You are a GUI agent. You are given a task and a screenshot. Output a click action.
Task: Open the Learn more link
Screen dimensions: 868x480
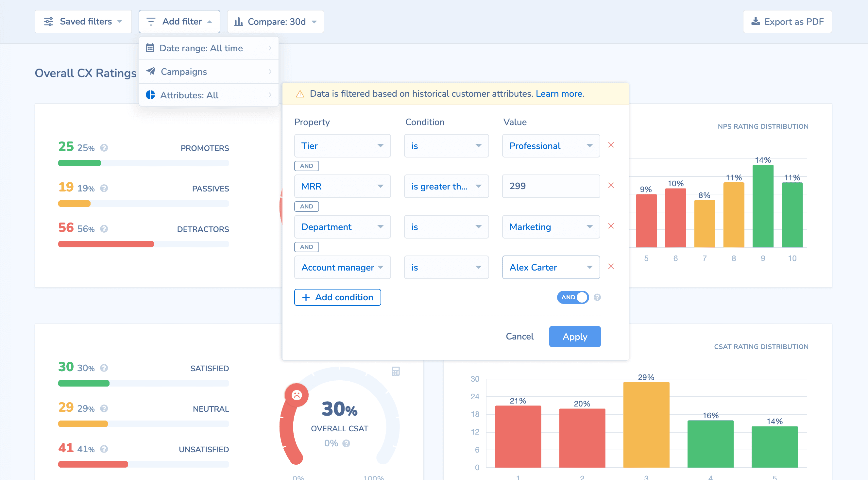(559, 94)
